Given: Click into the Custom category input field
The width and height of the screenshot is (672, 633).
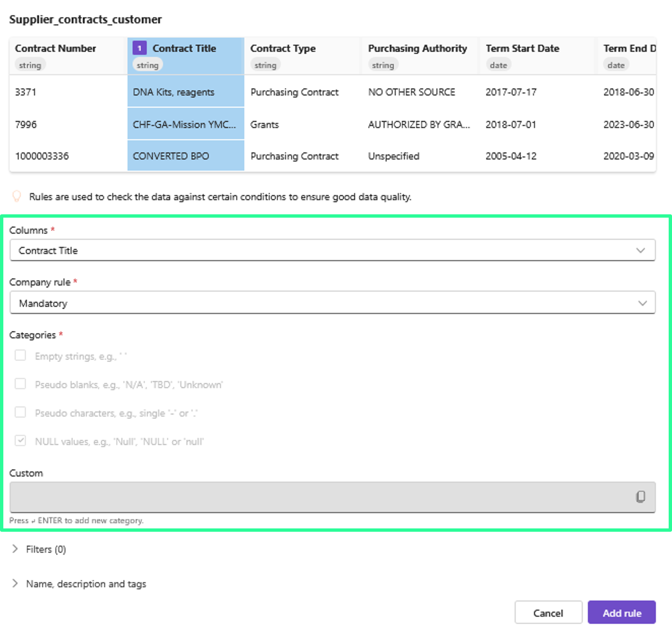Looking at the screenshot, I should (318, 497).
